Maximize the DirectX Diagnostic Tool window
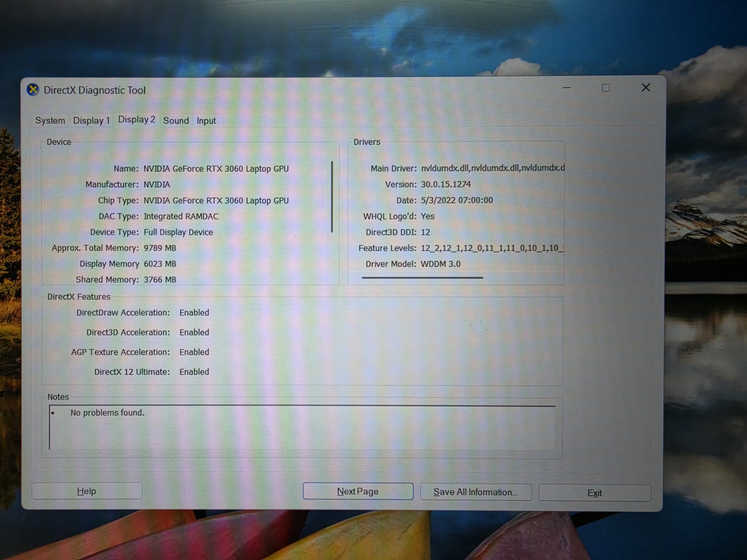This screenshot has height=560, width=747. coord(605,88)
